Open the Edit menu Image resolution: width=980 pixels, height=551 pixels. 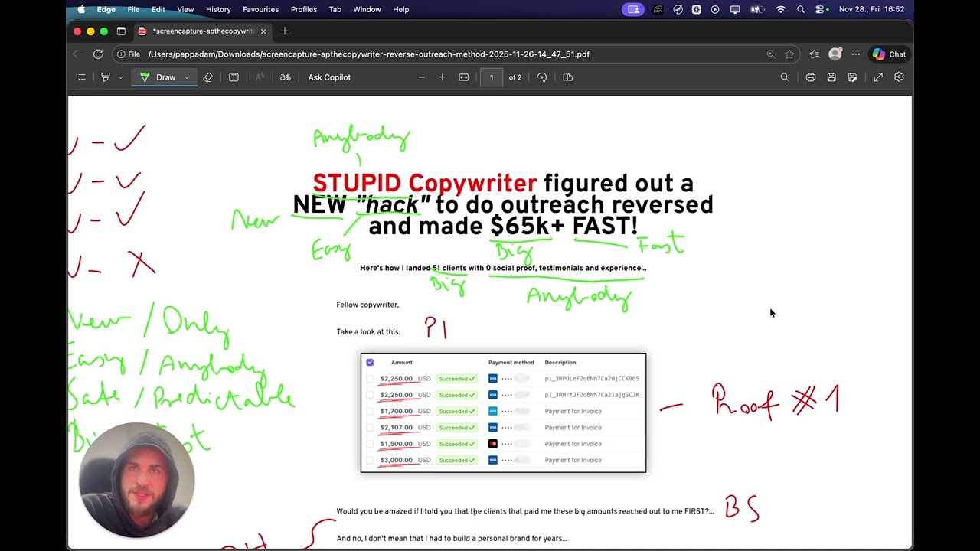point(158,9)
